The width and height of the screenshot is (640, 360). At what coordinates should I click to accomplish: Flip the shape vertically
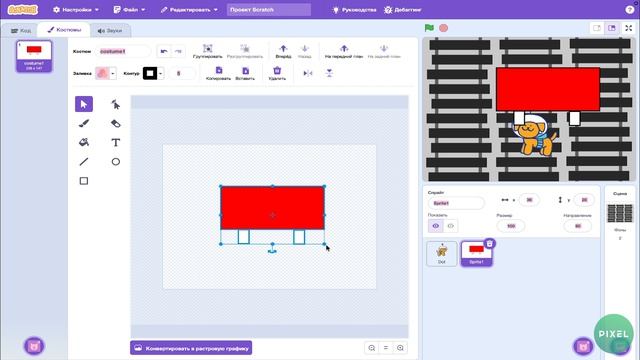329,73
